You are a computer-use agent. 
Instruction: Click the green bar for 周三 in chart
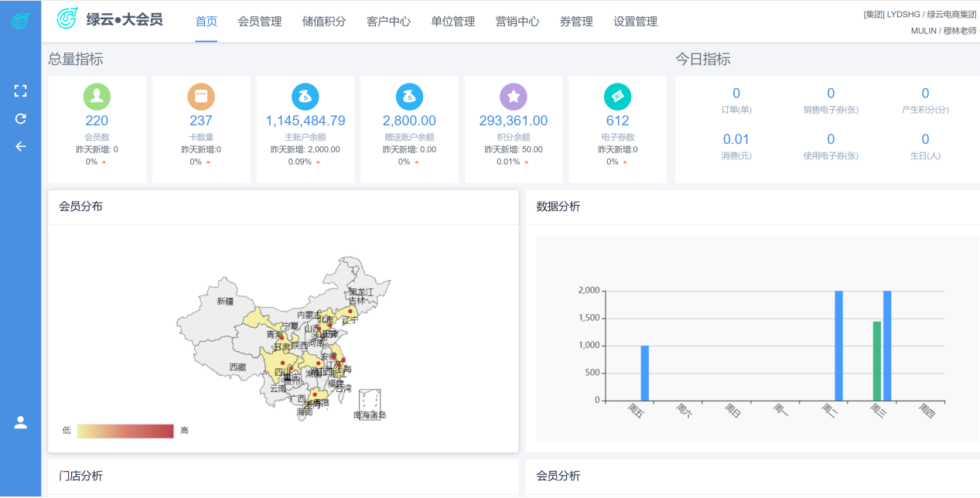point(877,361)
